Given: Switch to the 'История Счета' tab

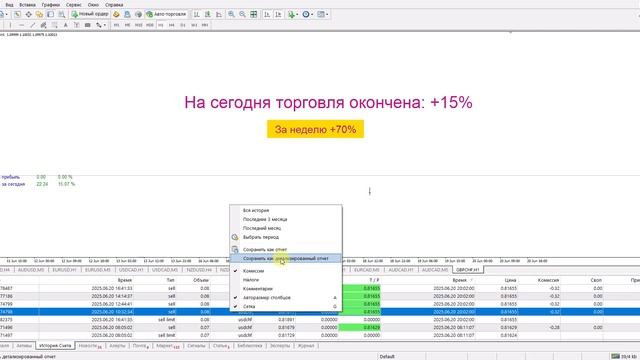Looking at the screenshot, I should pos(55,346).
